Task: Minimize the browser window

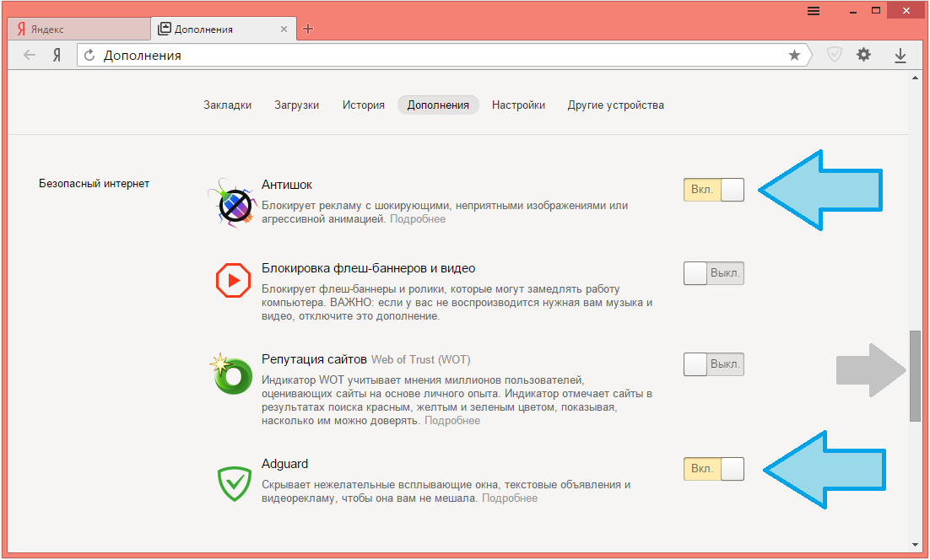Action: pos(853,11)
